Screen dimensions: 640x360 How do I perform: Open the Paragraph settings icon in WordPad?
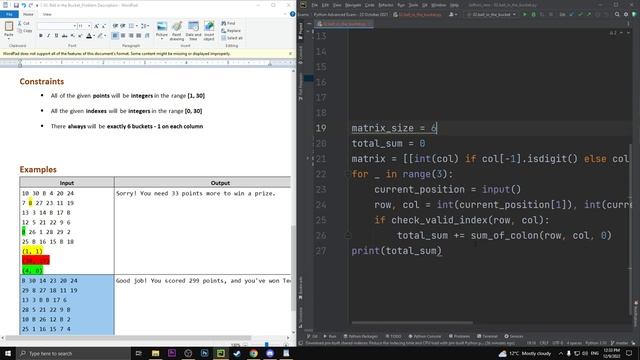coord(147,36)
